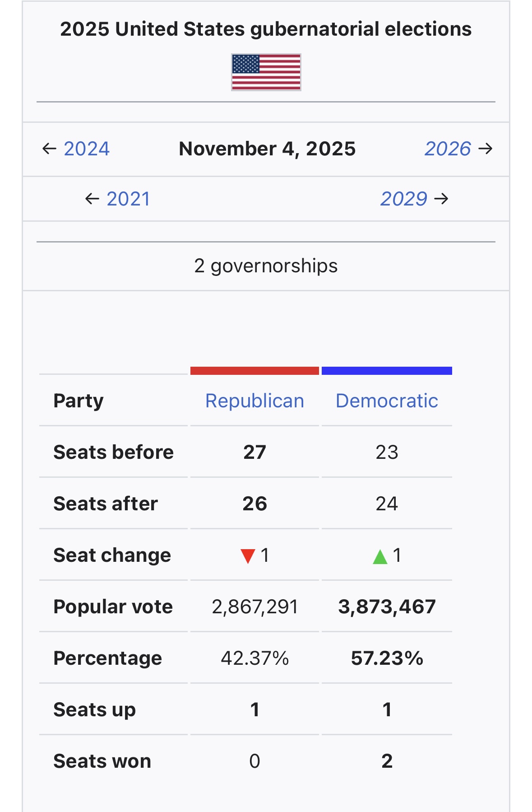This screenshot has height=812, width=532.
Task: Click the blue Democratic color bar
Action: tap(387, 371)
